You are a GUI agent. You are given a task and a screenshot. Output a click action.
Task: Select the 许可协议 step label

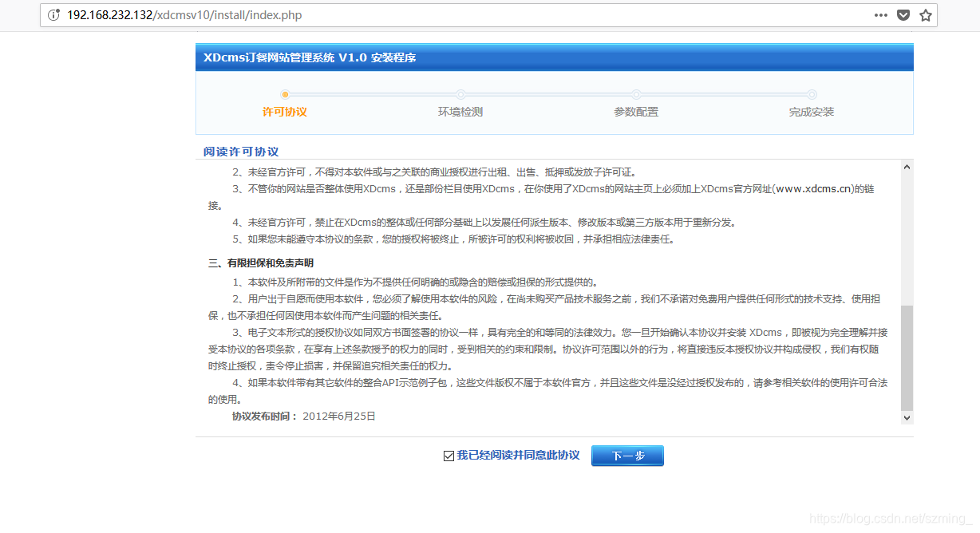pyautogui.click(x=285, y=112)
